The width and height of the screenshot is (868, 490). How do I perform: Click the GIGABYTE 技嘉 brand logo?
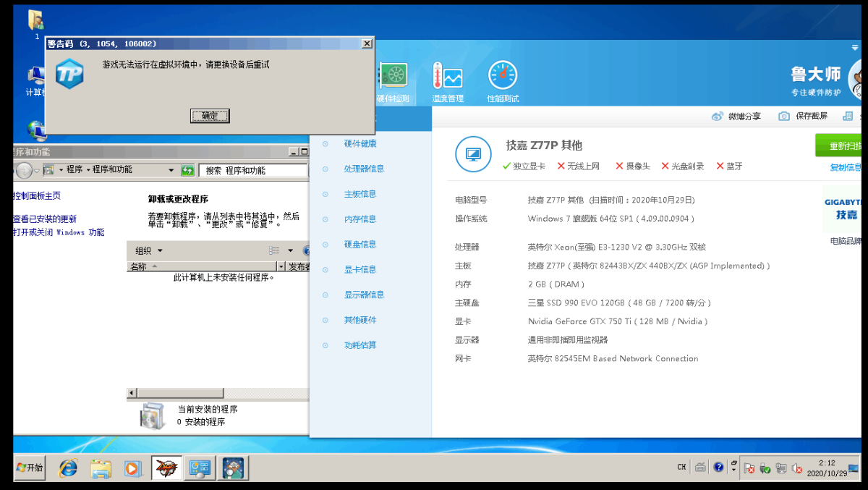(844, 208)
